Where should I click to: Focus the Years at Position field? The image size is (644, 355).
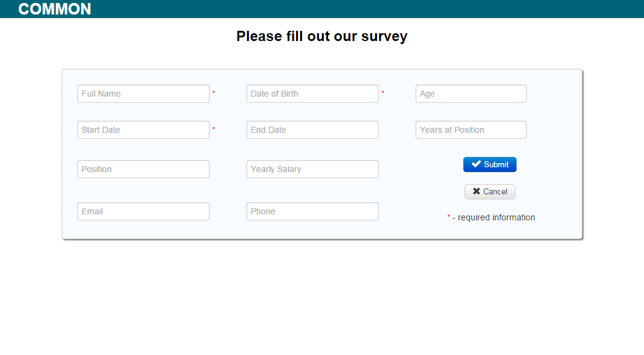471,130
